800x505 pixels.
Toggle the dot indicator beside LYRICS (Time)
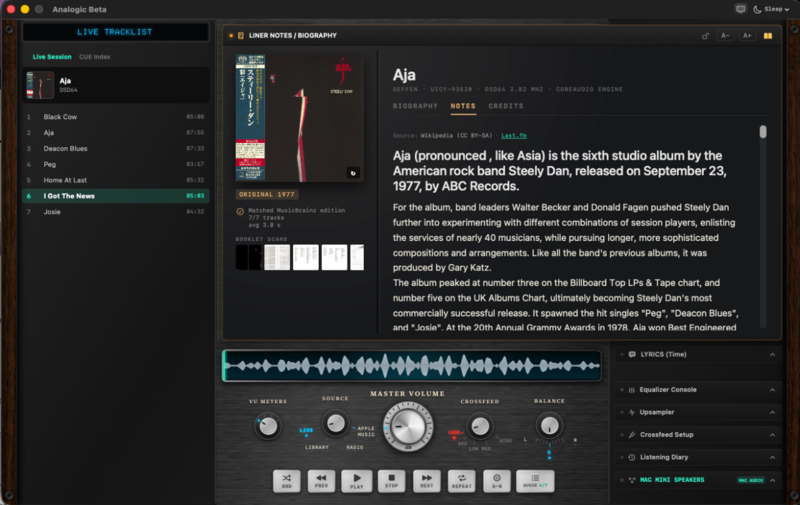(622, 355)
